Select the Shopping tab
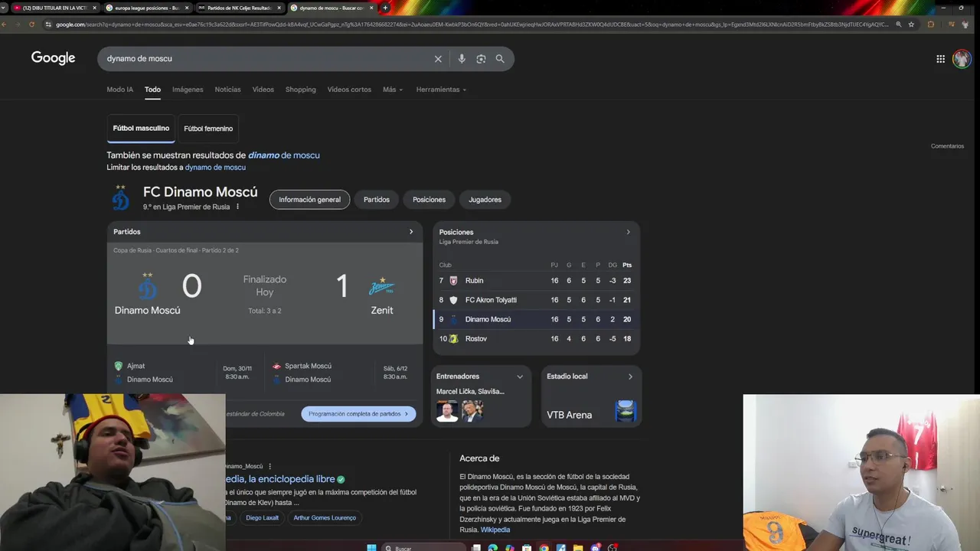 (x=300, y=90)
